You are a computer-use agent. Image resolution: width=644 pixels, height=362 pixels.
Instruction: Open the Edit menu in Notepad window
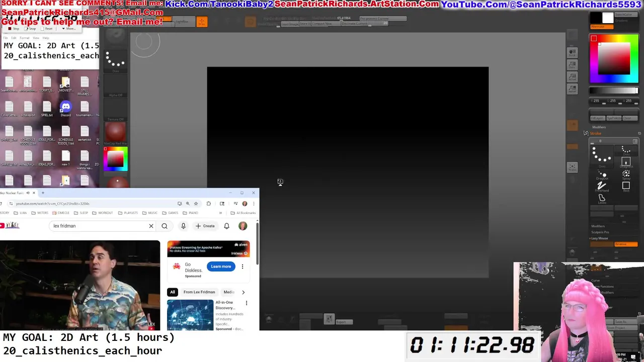14,38
